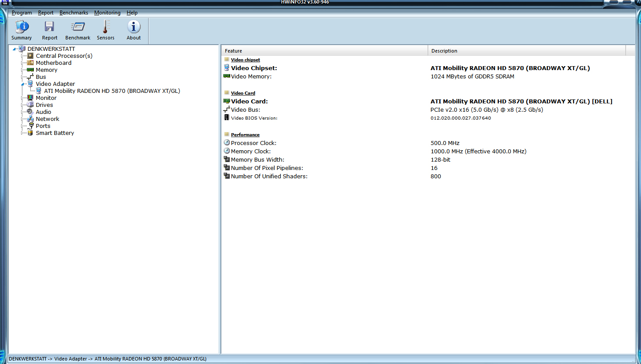Open the Monitoring menu
641x364 pixels.
(107, 13)
